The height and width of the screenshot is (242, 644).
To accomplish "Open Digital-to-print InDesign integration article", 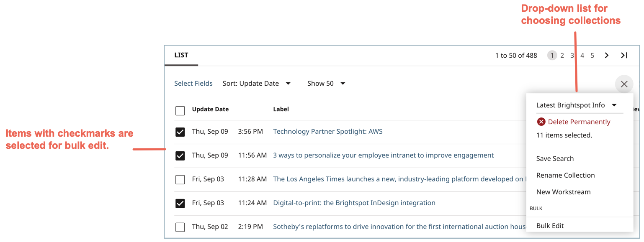I will (x=354, y=203).
